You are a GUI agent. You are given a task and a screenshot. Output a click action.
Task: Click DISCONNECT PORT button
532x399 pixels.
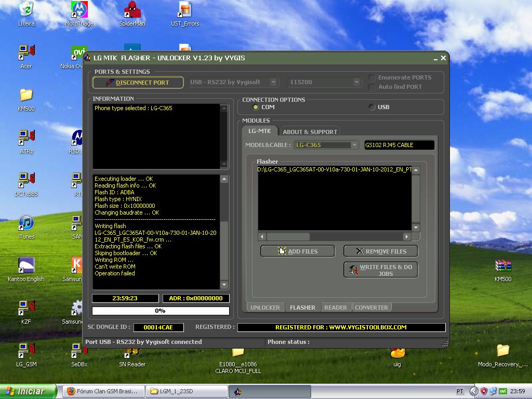pos(138,83)
